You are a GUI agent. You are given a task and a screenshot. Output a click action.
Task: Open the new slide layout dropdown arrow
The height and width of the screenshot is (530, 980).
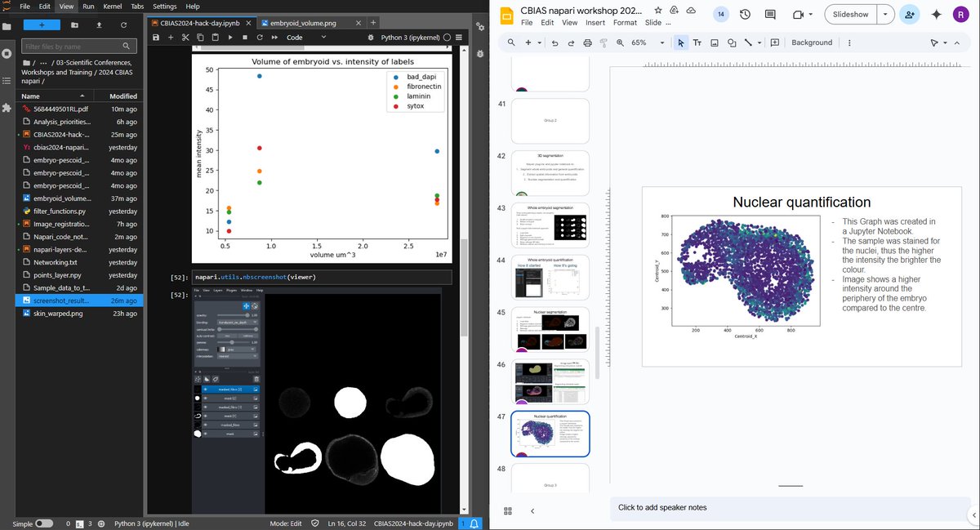[538, 42]
